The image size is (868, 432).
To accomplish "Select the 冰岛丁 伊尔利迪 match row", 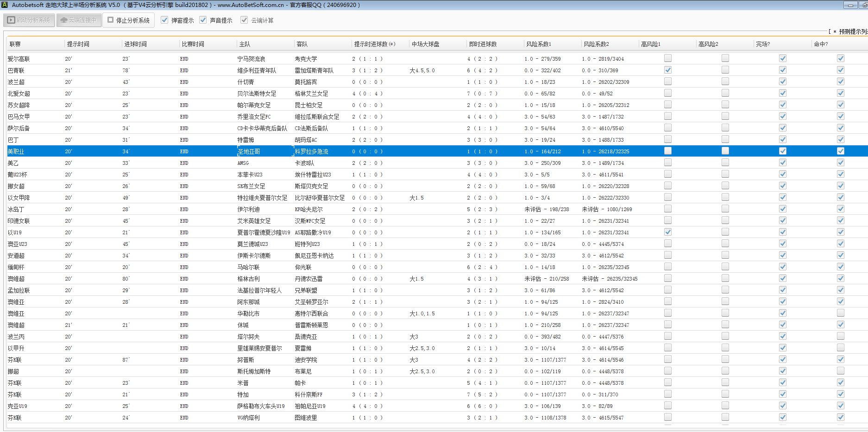I will click(249, 209).
